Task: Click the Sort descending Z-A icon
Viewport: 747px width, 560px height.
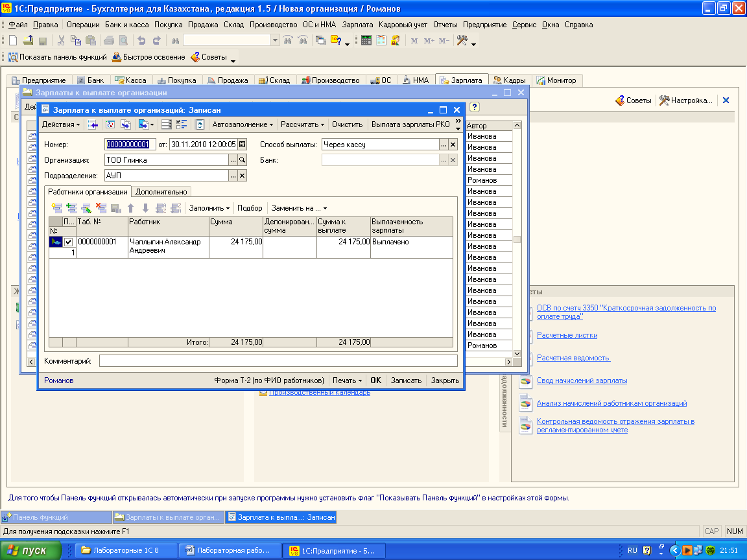Action: click(x=176, y=208)
